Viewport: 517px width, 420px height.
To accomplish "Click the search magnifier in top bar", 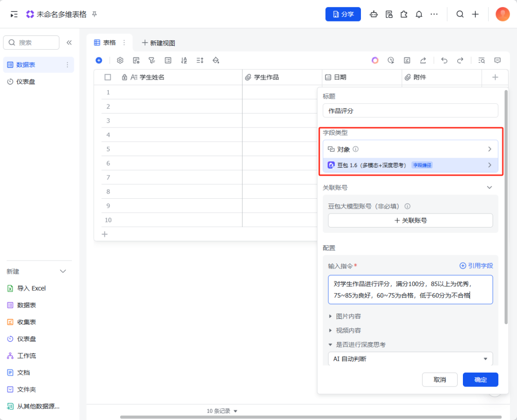I will point(460,14).
